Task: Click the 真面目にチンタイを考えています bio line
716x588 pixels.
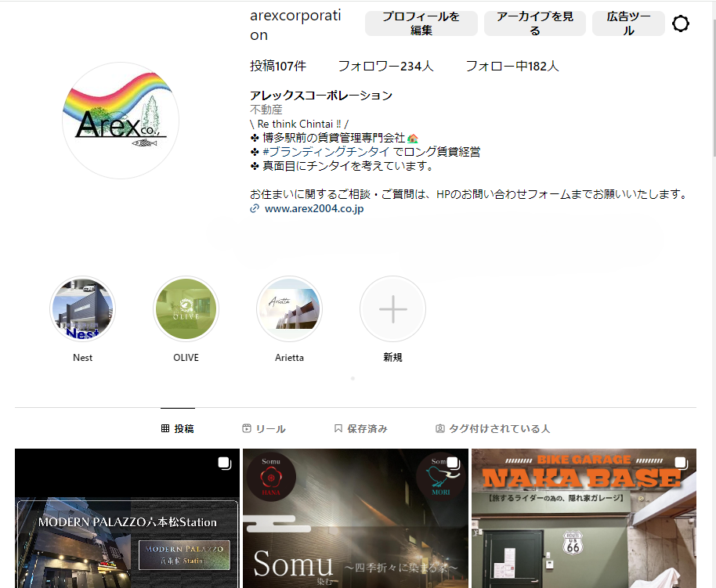Action: [342, 166]
